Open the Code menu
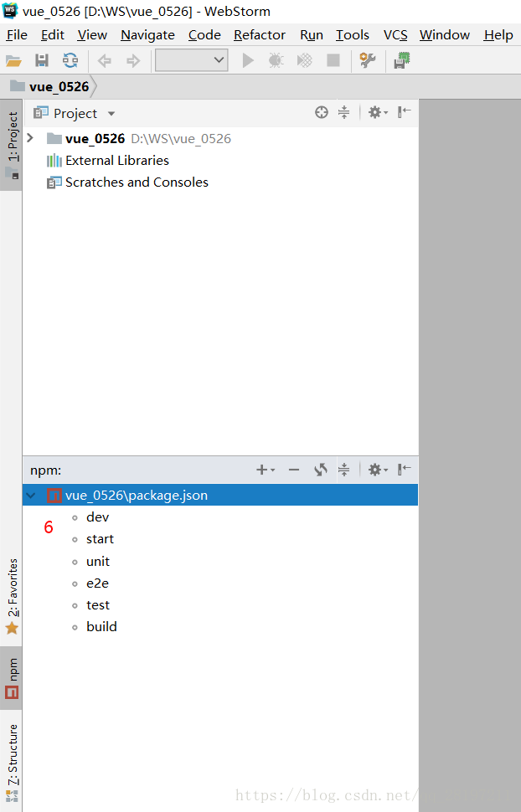The image size is (521, 812). pyautogui.click(x=204, y=34)
